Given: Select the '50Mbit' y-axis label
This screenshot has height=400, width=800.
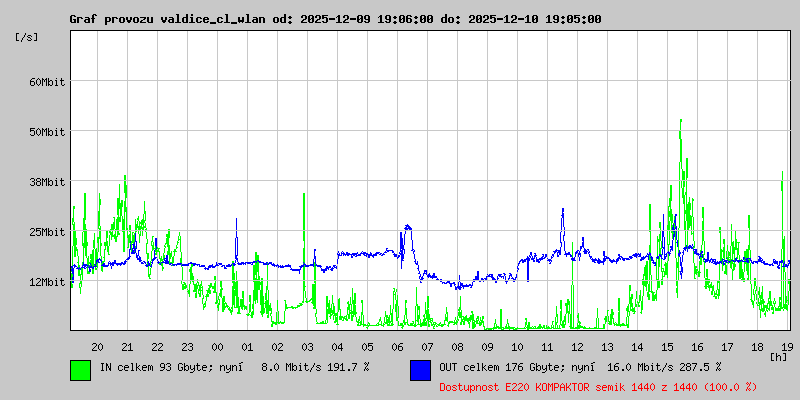Looking at the screenshot, I should pyautogui.click(x=47, y=132).
